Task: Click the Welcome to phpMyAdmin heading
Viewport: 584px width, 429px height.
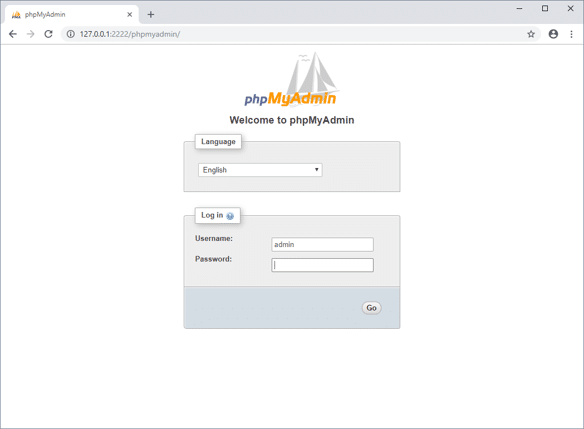Action: click(292, 120)
